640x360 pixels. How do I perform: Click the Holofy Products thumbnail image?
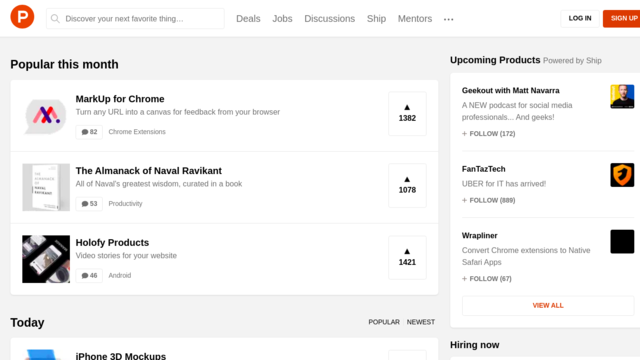(x=46, y=259)
